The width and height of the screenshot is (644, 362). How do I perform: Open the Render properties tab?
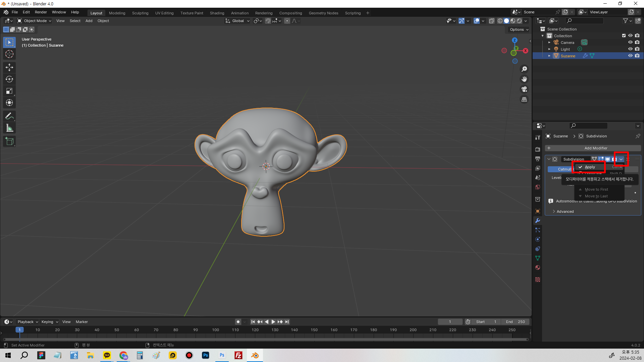(538, 149)
